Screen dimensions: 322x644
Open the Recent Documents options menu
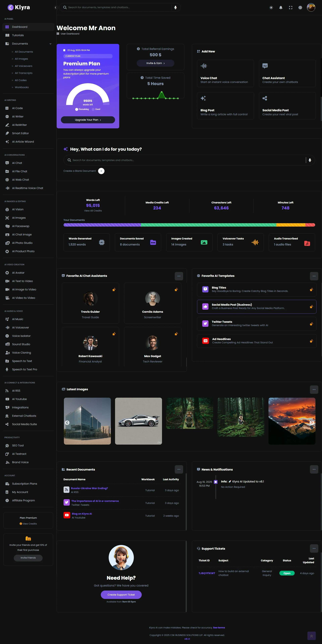tap(179, 469)
